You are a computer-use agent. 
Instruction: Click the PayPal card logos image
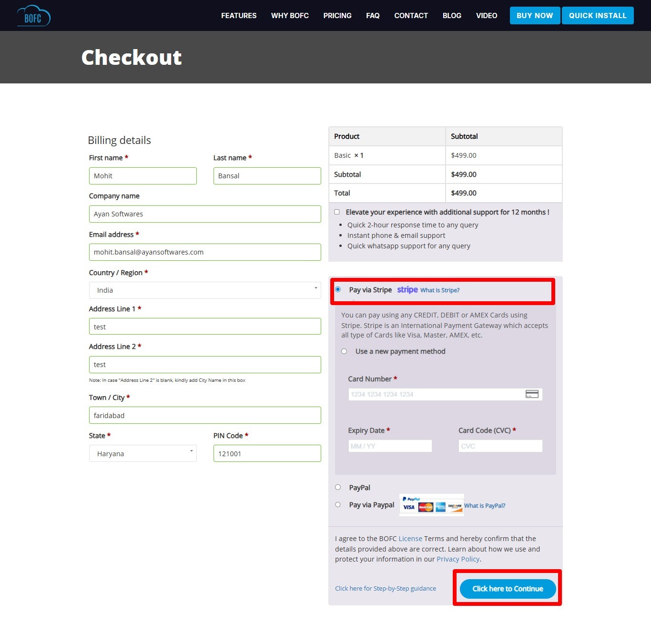431,505
